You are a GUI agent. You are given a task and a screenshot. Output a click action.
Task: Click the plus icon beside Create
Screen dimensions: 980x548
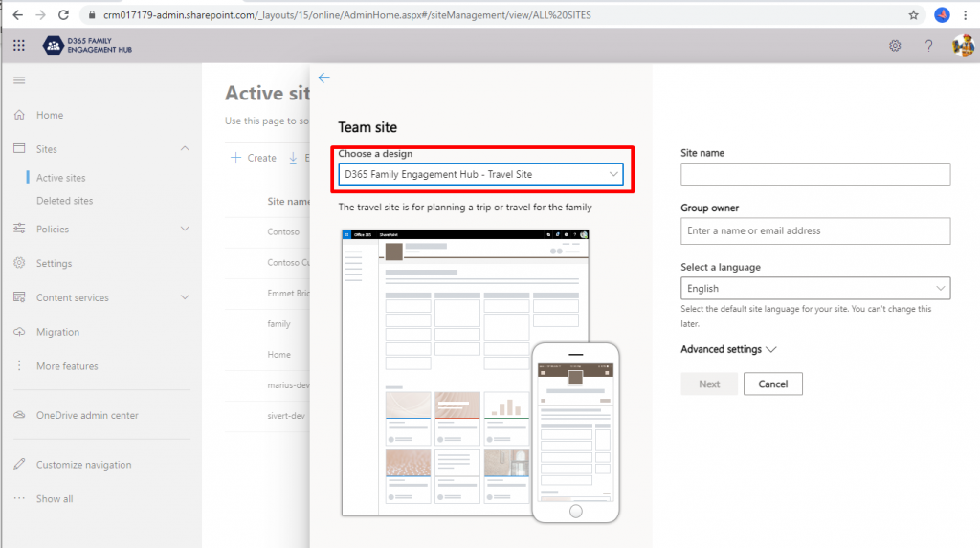235,158
